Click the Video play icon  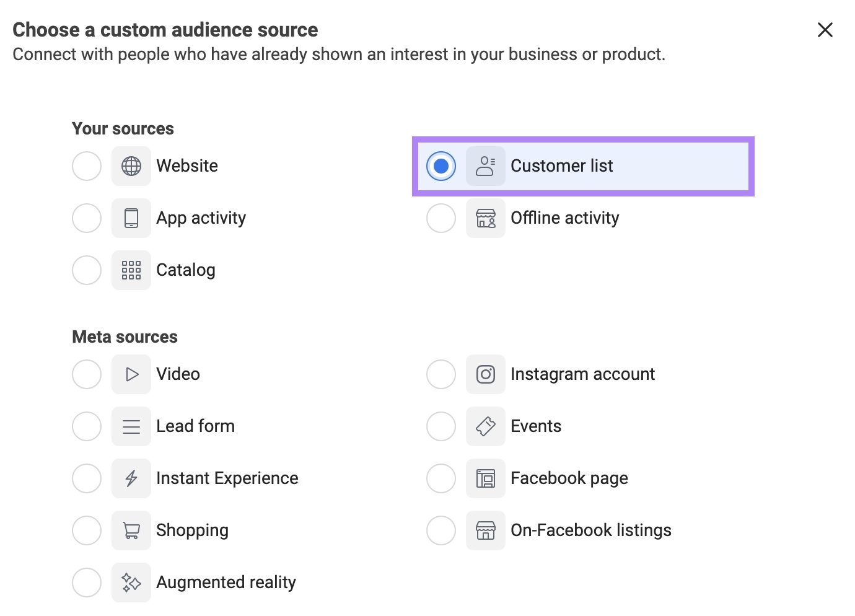[x=131, y=374]
